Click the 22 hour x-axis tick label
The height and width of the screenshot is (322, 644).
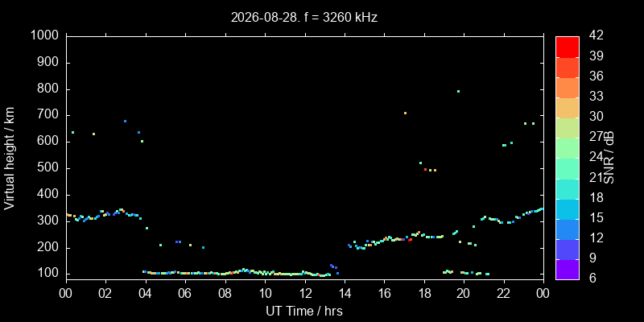tap(504, 294)
